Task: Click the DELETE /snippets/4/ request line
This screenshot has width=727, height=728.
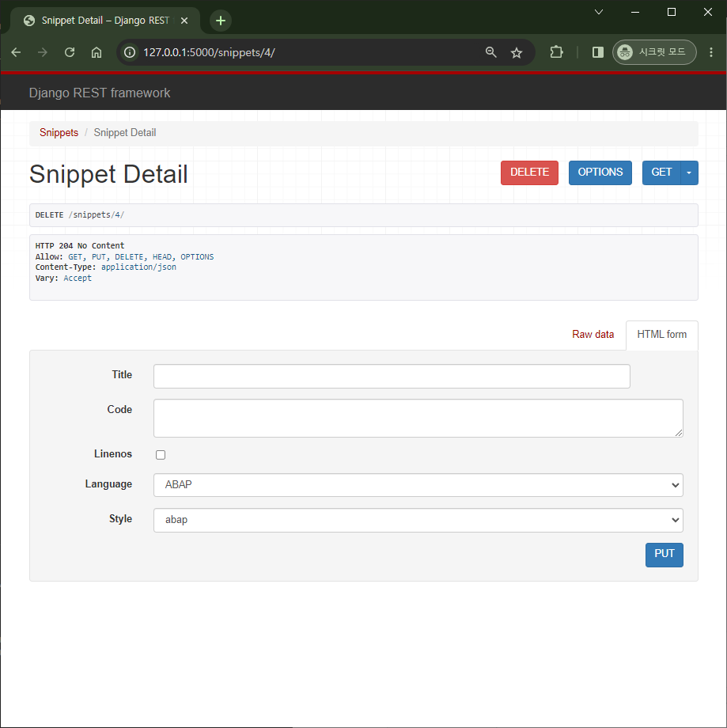Action: pyautogui.click(x=80, y=215)
